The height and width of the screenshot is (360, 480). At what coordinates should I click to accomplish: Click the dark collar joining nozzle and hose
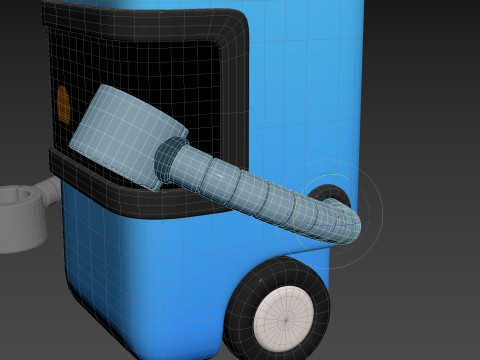pyautogui.click(x=168, y=159)
